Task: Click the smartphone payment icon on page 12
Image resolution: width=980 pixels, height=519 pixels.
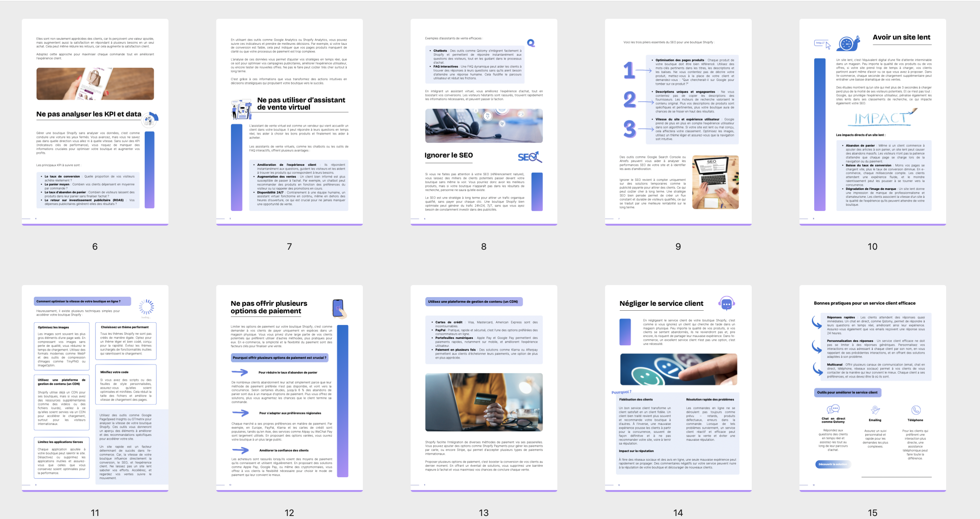Action: [x=339, y=309]
